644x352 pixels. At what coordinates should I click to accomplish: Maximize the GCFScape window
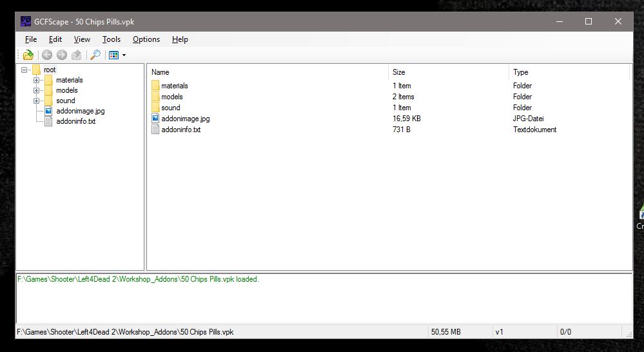[x=589, y=21]
